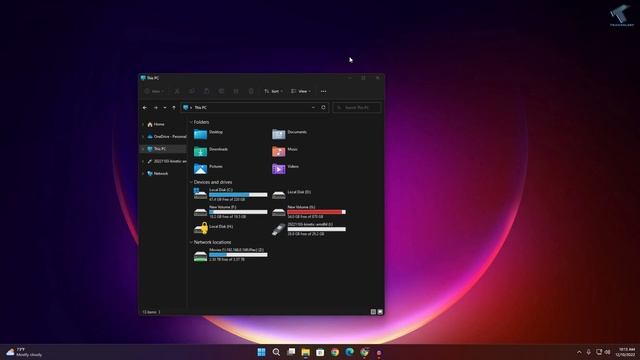This screenshot has width=640, height=360.
Task: Click the Share icon in toolbar
Action: [236, 91]
